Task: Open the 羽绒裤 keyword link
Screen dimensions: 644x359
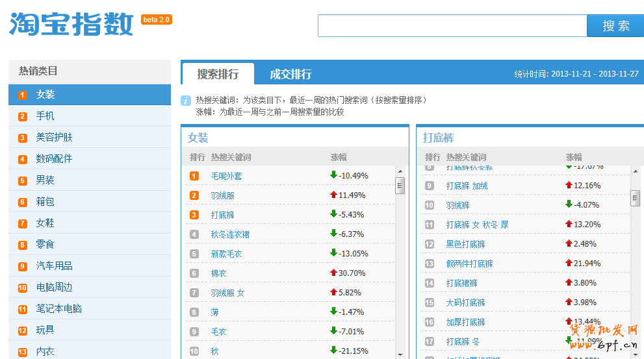Action: (458, 205)
